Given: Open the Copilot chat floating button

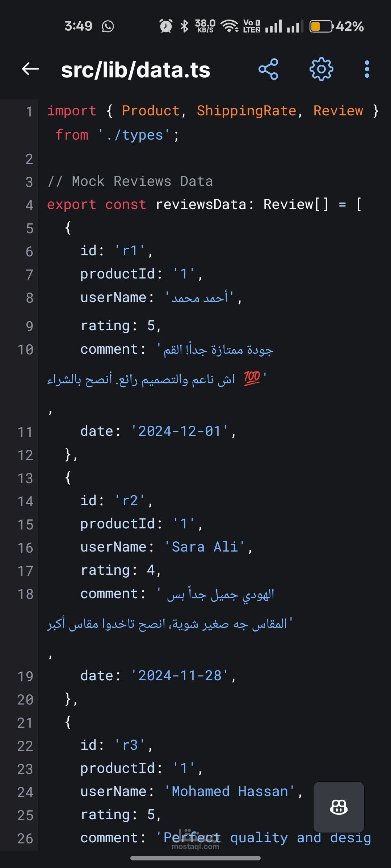Looking at the screenshot, I should pos(339,807).
